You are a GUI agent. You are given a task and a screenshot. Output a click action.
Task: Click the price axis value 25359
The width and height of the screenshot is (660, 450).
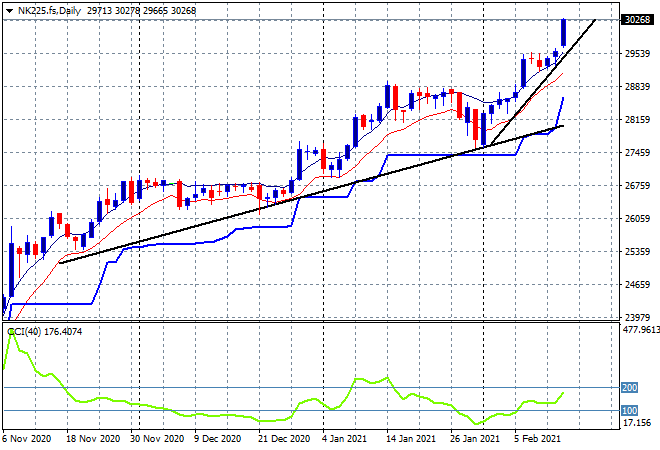coord(637,252)
